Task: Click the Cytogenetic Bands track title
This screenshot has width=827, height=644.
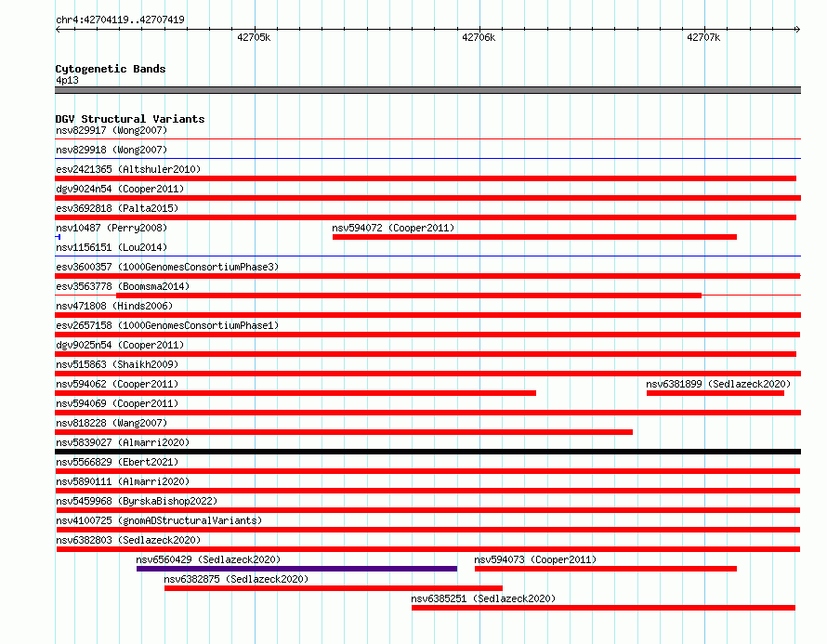Action: (111, 69)
